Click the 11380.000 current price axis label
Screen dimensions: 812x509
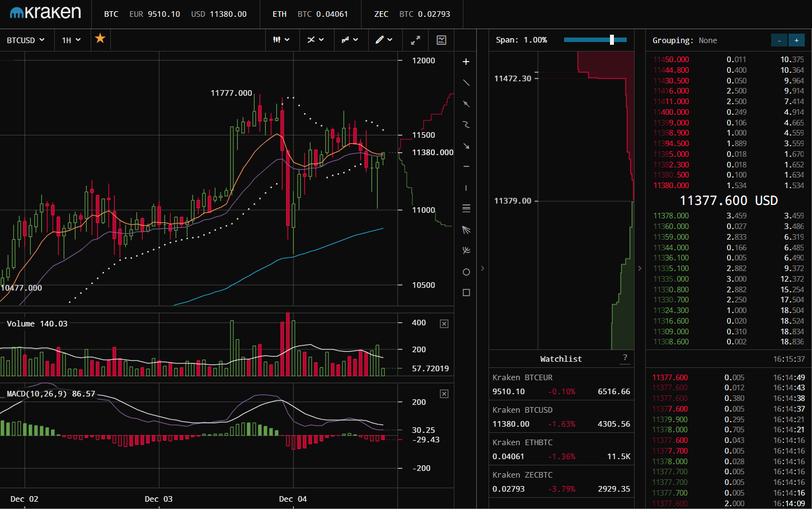point(433,152)
